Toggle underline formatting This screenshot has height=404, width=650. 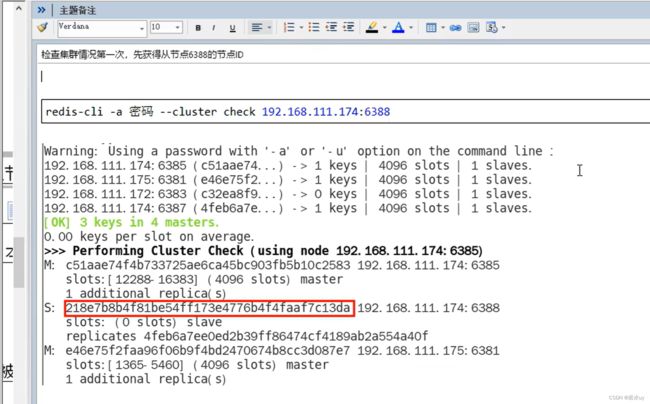232,28
